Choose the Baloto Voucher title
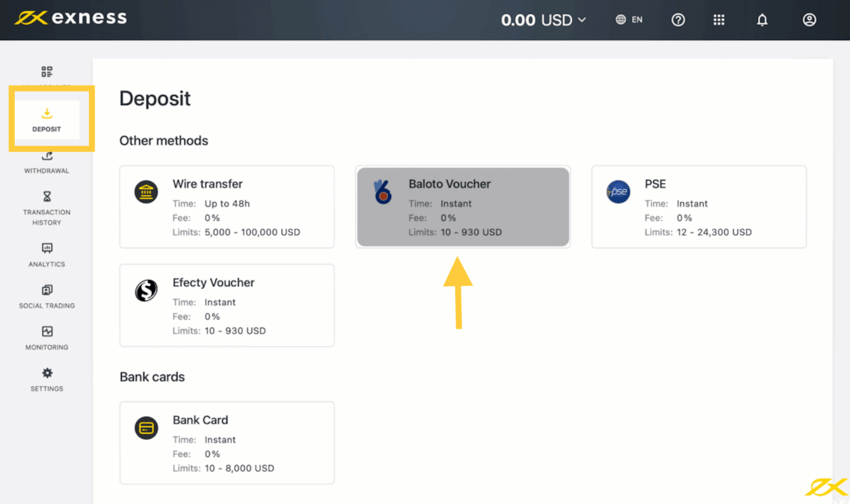This screenshot has height=504, width=850. click(x=449, y=184)
